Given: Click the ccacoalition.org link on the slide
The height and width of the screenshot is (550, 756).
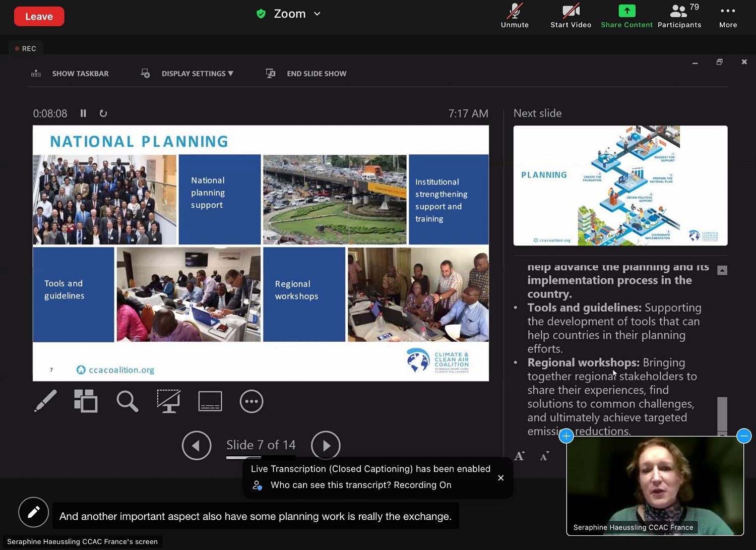Looking at the screenshot, I should (115, 370).
